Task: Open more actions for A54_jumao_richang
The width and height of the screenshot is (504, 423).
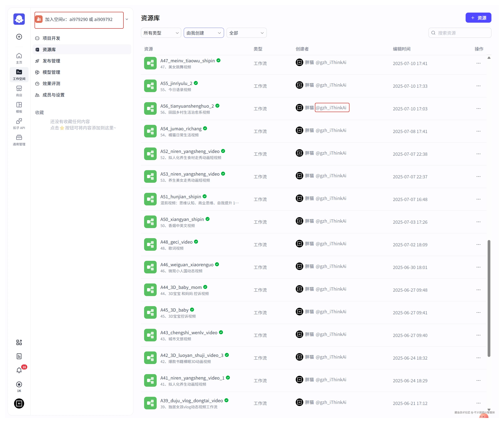Action: [478, 131]
